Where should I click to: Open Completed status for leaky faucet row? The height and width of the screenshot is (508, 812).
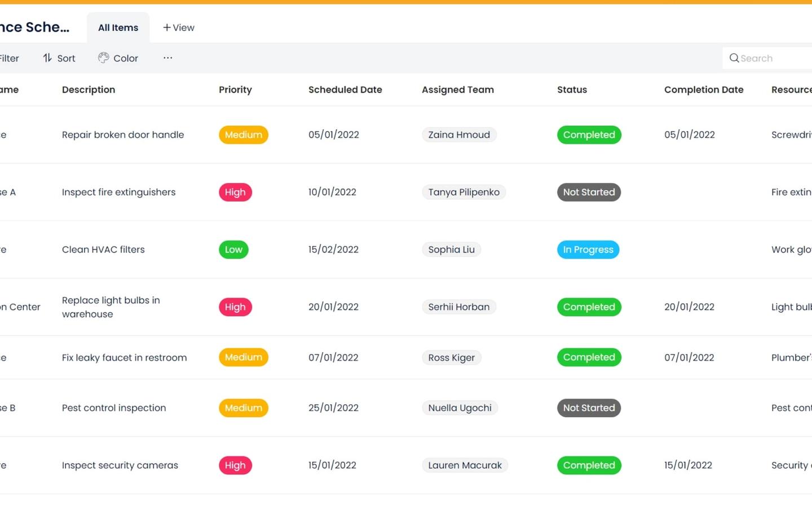tap(589, 357)
